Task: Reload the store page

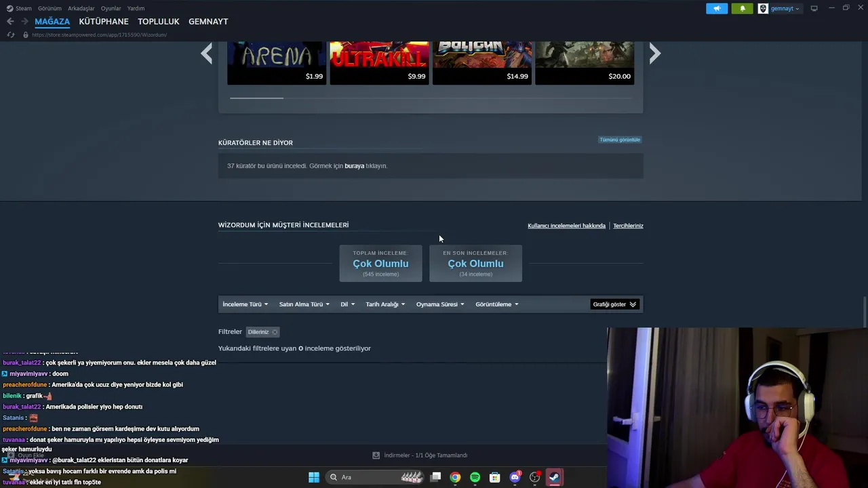Action: pyautogui.click(x=10, y=35)
